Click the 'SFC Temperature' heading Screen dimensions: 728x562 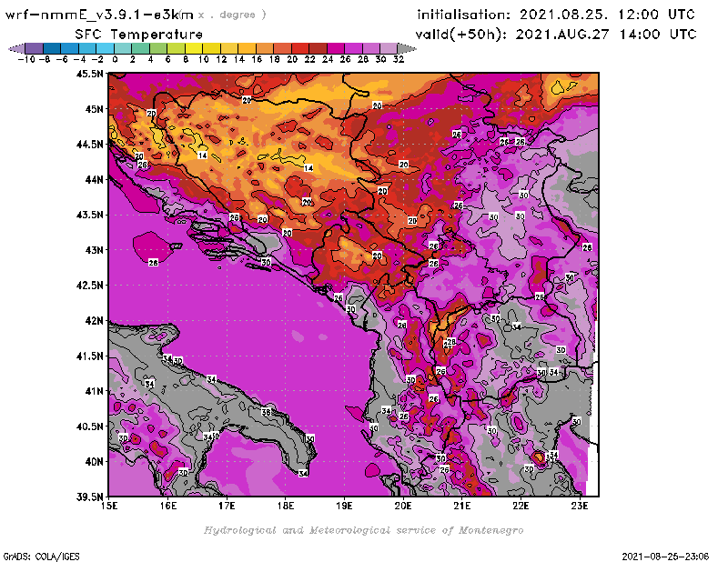139,35
